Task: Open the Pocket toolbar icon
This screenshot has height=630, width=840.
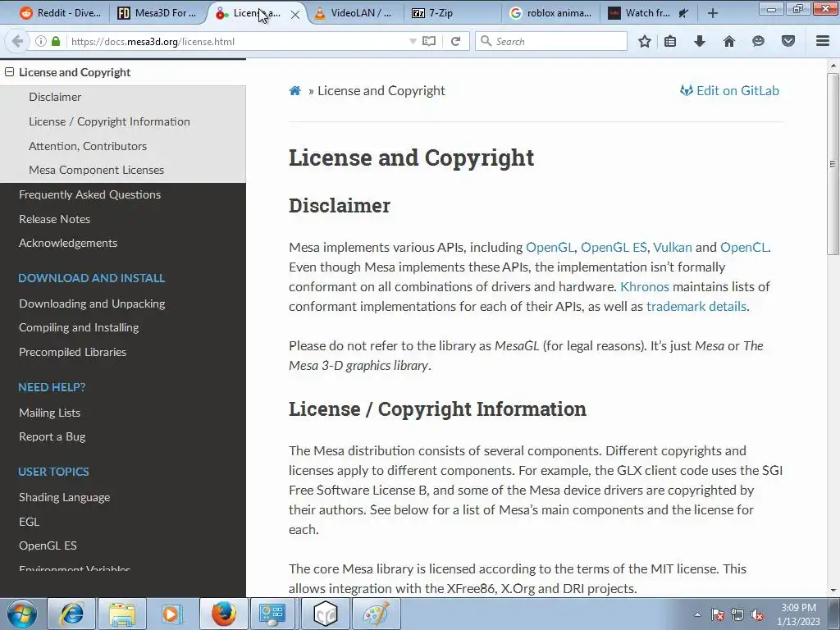Action: coord(788,41)
